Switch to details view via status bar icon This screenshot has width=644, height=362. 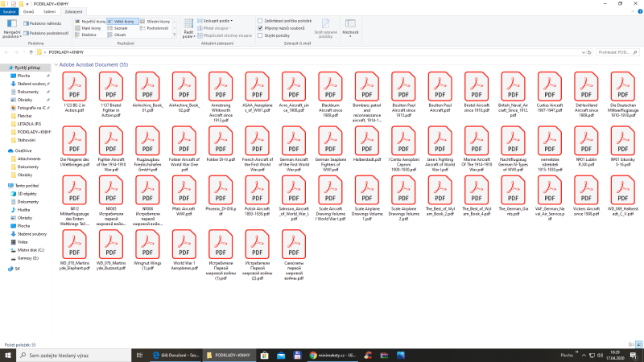coord(632,345)
